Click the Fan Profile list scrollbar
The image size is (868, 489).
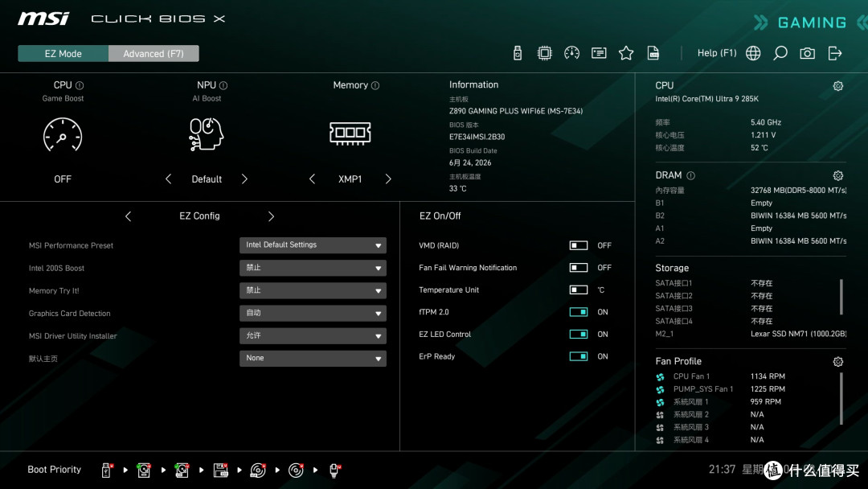[x=841, y=399]
